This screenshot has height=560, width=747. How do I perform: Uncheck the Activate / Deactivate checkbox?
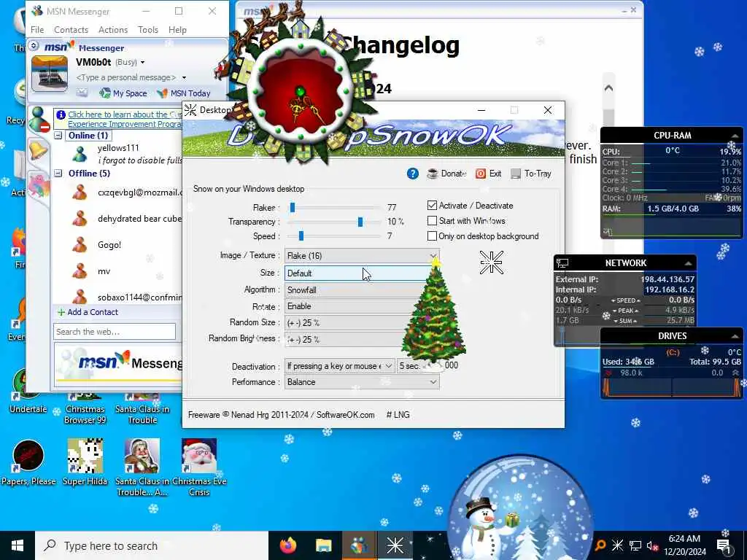coord(432,206)
